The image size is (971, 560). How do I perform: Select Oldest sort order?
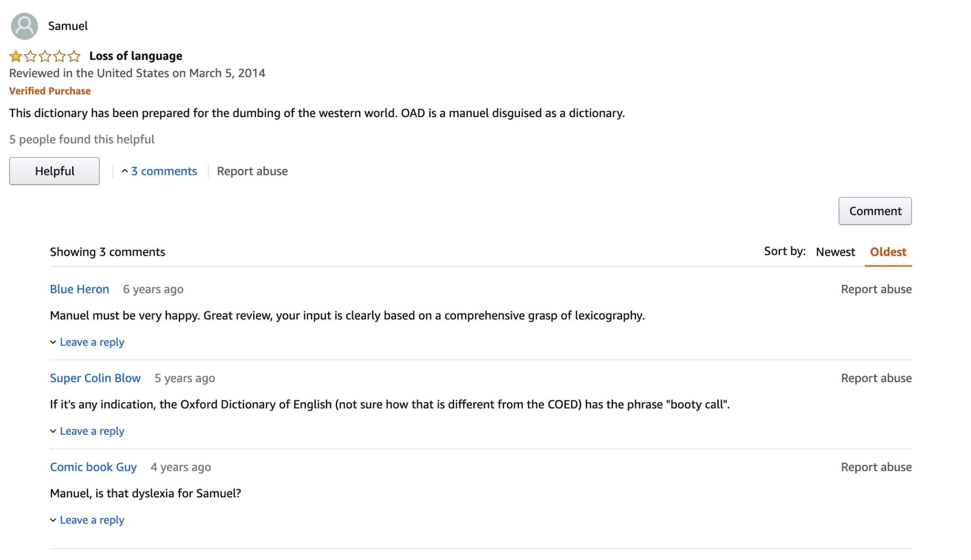[887, 252]
